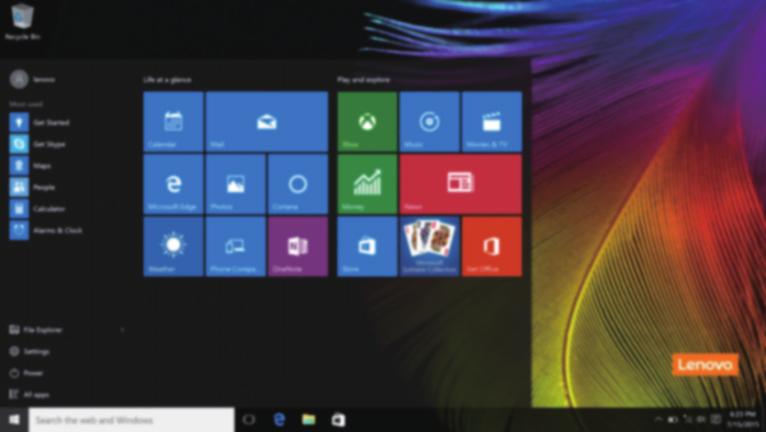The width and height of the screenshot is (766, 432).
Task: Show hidden system tray icons
Action: pyautogui.click(x=659, y=419)
